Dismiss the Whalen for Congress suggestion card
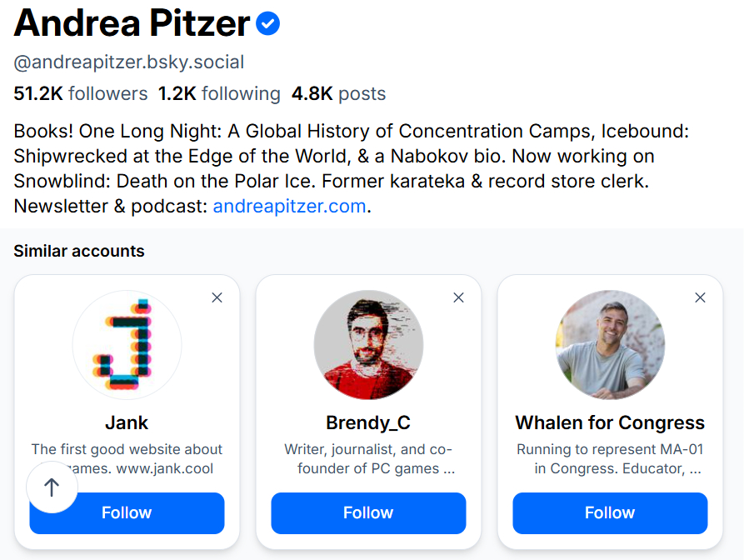Viewport: 744px width, 560px height. click(x=700, y=297)
